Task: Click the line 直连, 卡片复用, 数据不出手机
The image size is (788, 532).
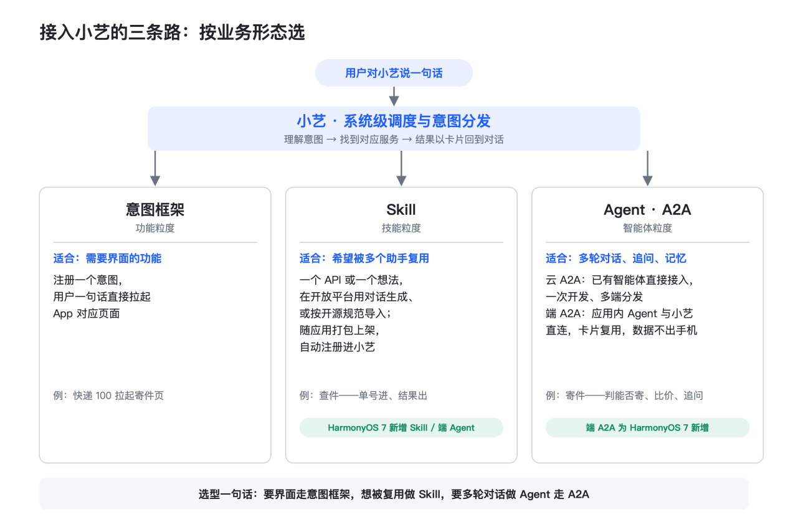Action: pos(622,330)
